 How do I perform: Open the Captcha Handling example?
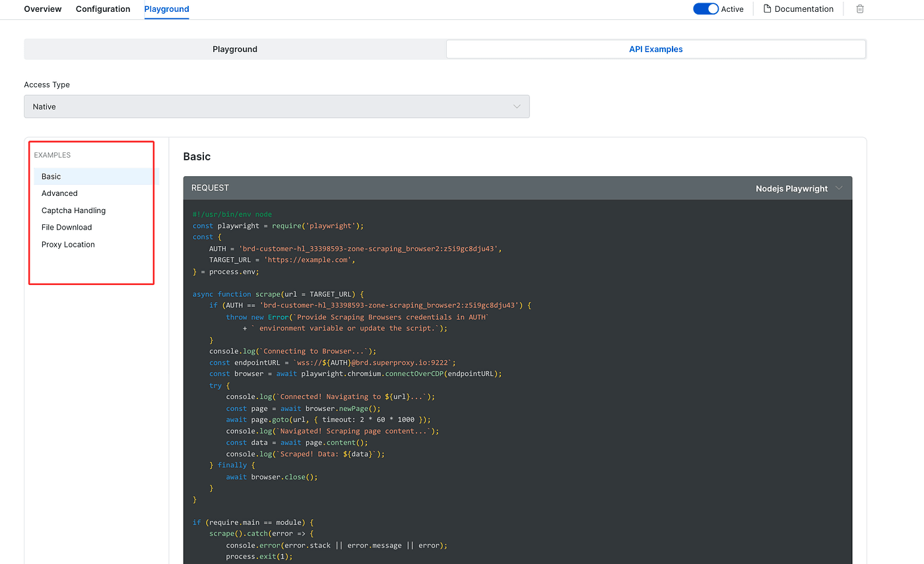pos(73,210)
